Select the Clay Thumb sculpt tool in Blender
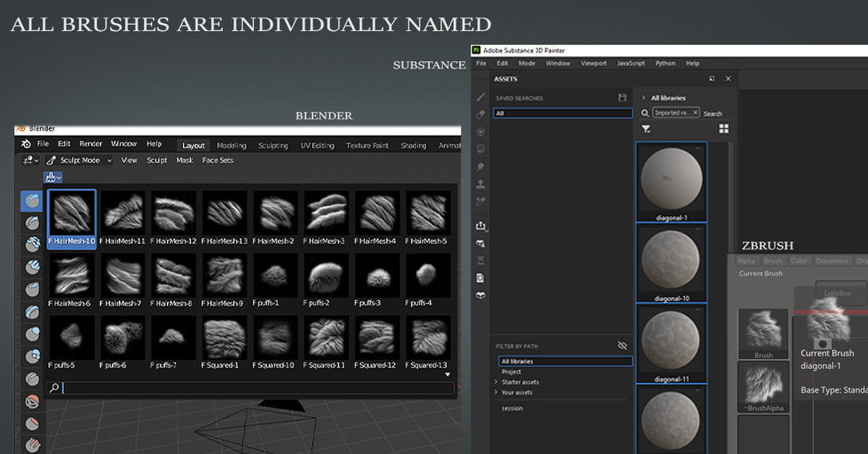This screenshot has height=454, width=868. 32,289
